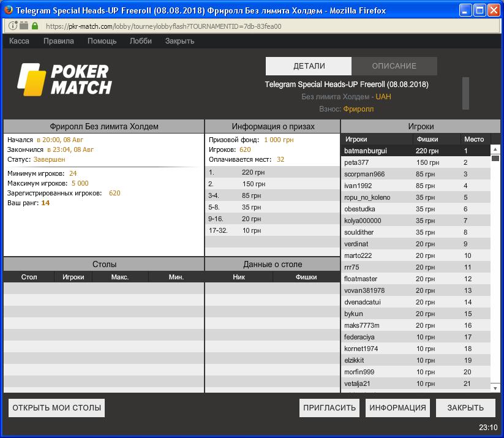Click the Стол column header
Screen dimensions: 504x438
29,277
